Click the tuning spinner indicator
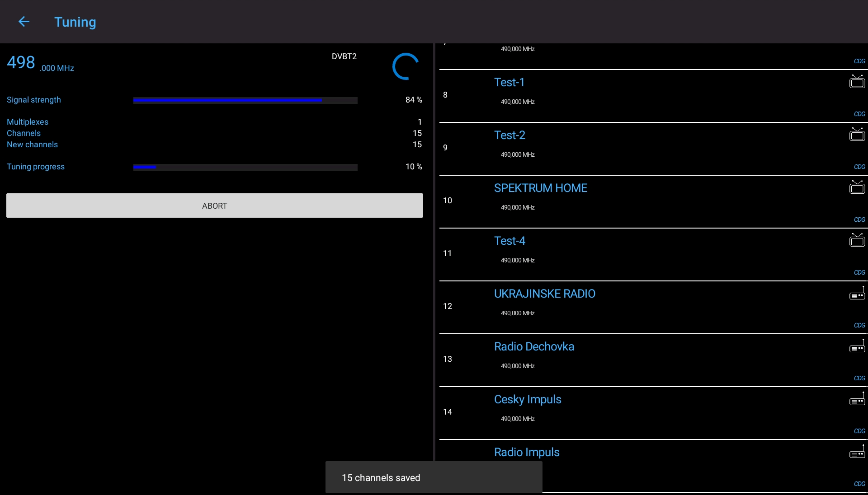 [x=406, y=66]
